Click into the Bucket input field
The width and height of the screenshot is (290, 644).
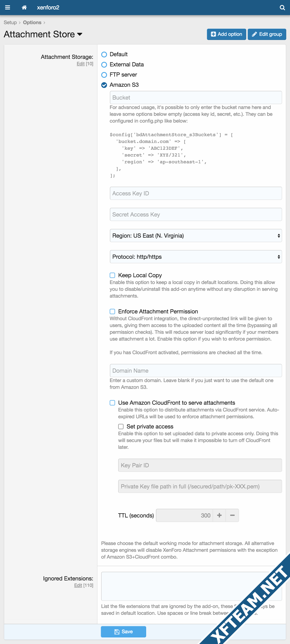[196, 97]
